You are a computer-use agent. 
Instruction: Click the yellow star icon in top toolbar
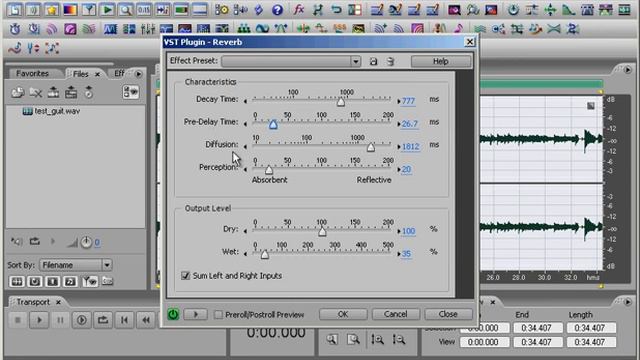point(51,9)
